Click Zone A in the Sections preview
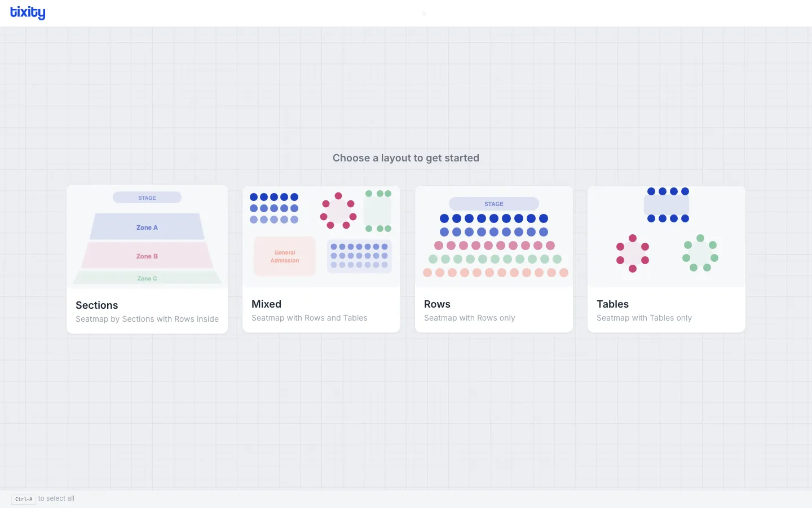812x508 pixels. point(147,227)
